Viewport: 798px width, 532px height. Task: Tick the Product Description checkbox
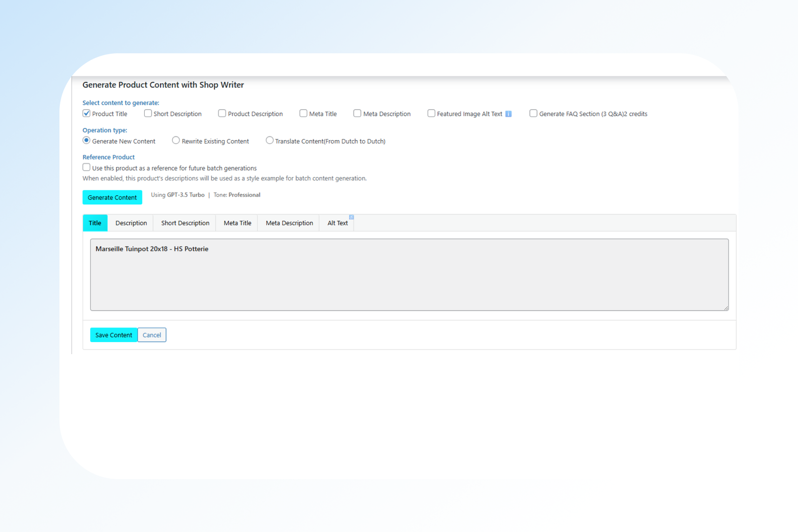[222, 113]
